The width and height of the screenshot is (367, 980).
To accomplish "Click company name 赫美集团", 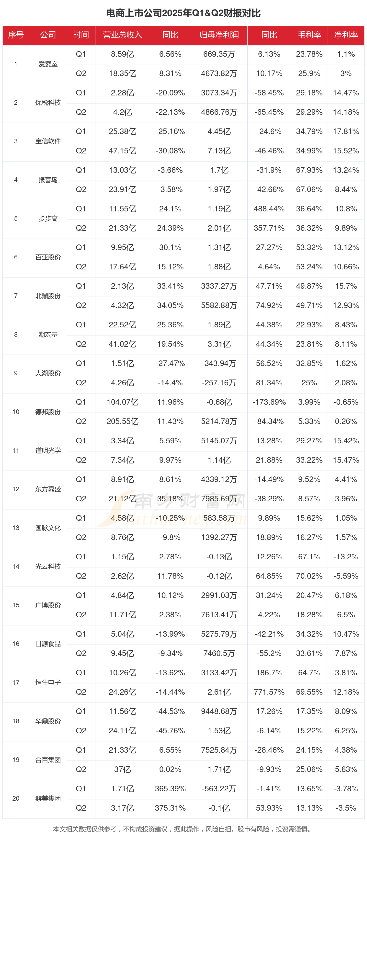I will click(x=48, y=798).
